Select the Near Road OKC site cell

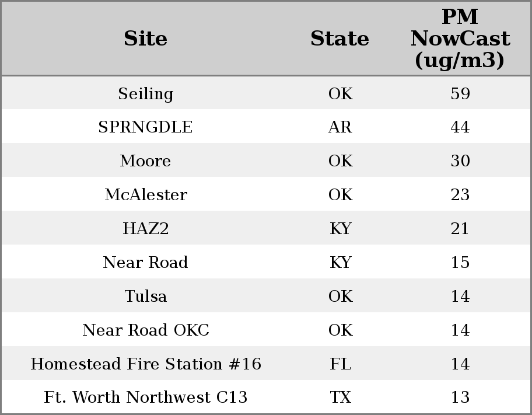(x=145, y=330)
